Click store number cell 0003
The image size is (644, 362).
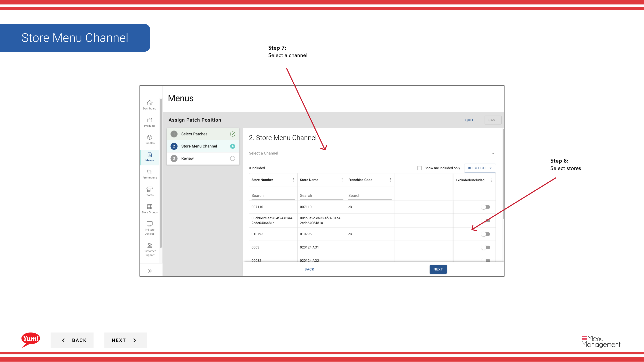coord(255,247)
